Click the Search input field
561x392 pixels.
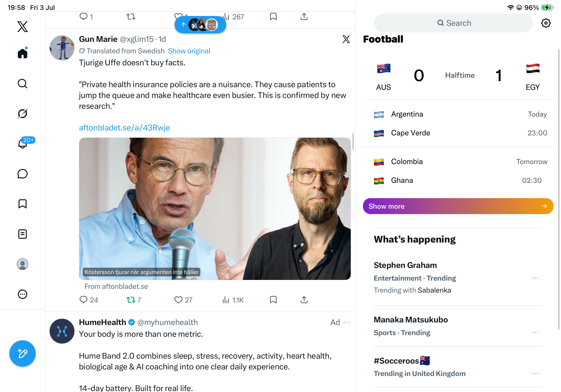pos(453,23)
